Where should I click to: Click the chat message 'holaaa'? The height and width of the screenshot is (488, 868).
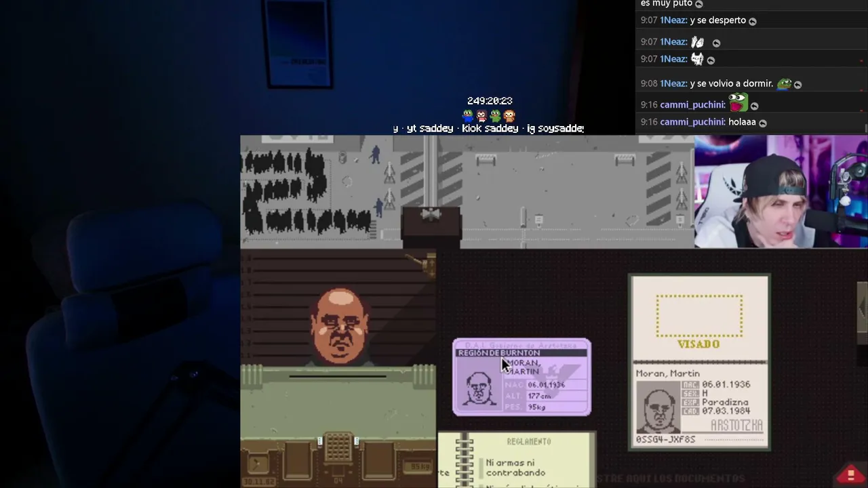click(742, 122)
